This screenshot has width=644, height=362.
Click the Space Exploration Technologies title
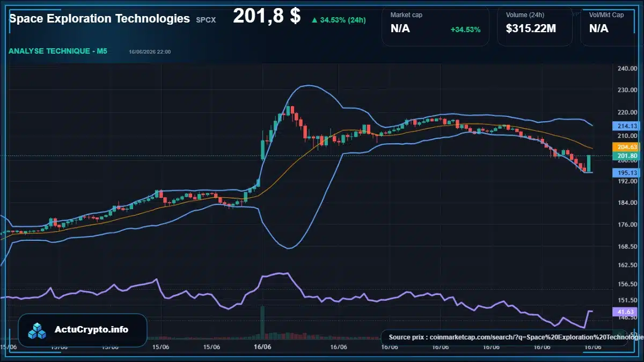tap(100, 19)
